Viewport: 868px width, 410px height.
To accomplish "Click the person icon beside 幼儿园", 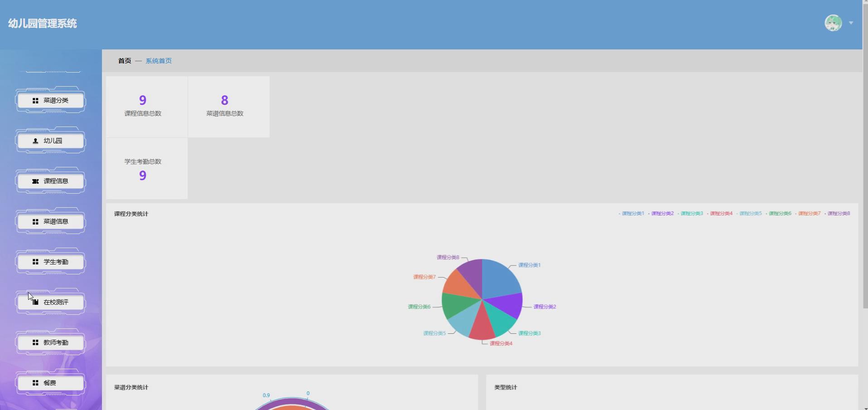I will pyautogui.click(x=35, y=141).
